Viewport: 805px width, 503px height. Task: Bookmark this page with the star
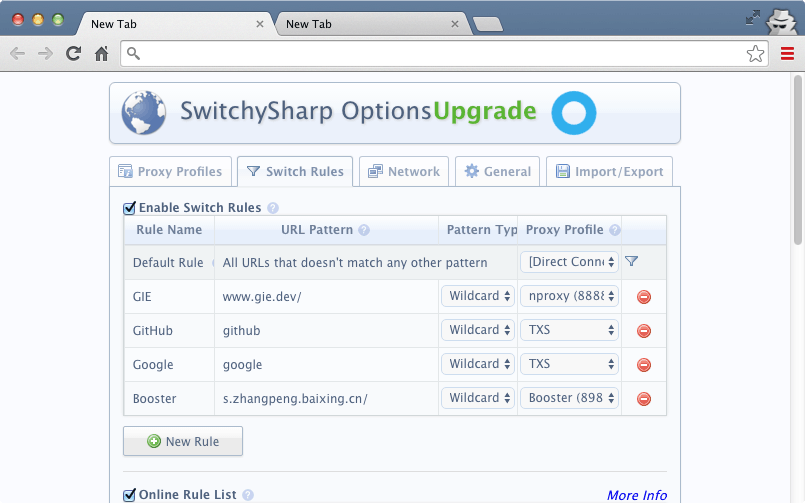coord(755,53)
